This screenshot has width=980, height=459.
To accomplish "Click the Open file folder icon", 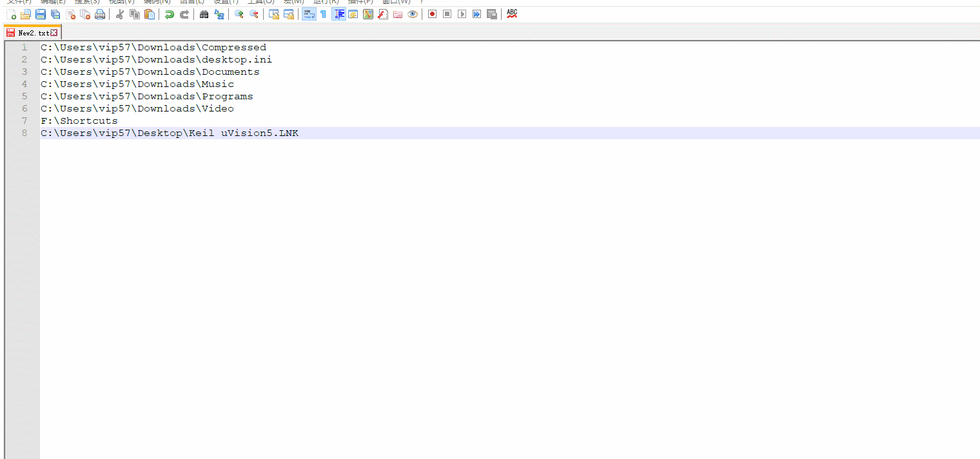I will (26, 14).
